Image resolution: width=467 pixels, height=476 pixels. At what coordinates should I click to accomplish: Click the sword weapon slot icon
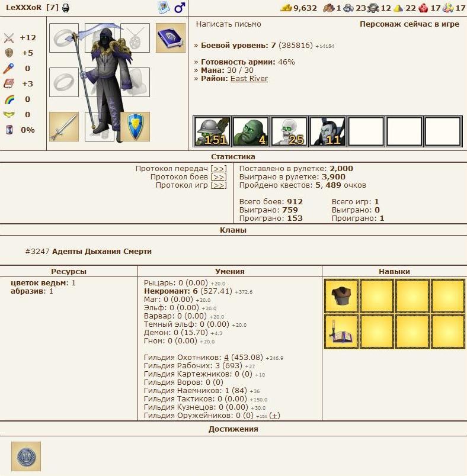[63, 127]
